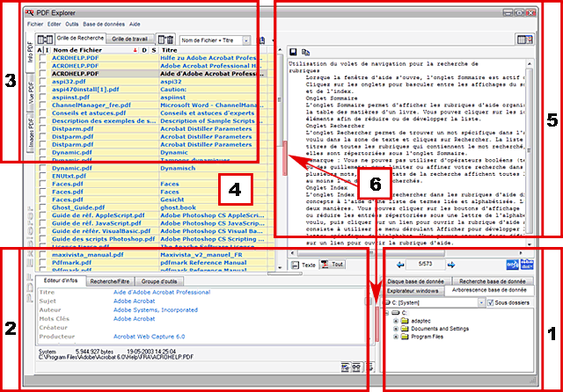Click the grid layout icon left of Grille de Recherche
The height and width of the screenshot is (392, 563).
click(45, 40)
